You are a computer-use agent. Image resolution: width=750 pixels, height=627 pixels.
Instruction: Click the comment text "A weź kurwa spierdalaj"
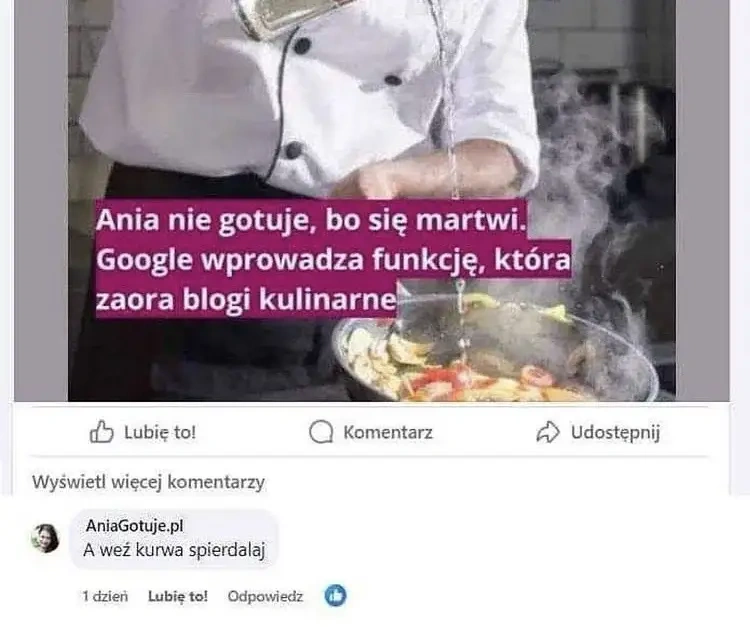coord(174,550)
